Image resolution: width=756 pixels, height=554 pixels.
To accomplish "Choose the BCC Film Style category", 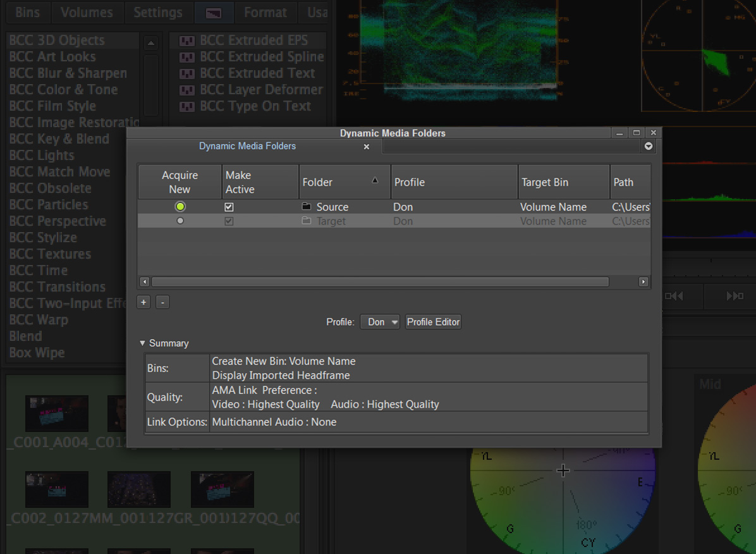I will (x=52, y=106).
